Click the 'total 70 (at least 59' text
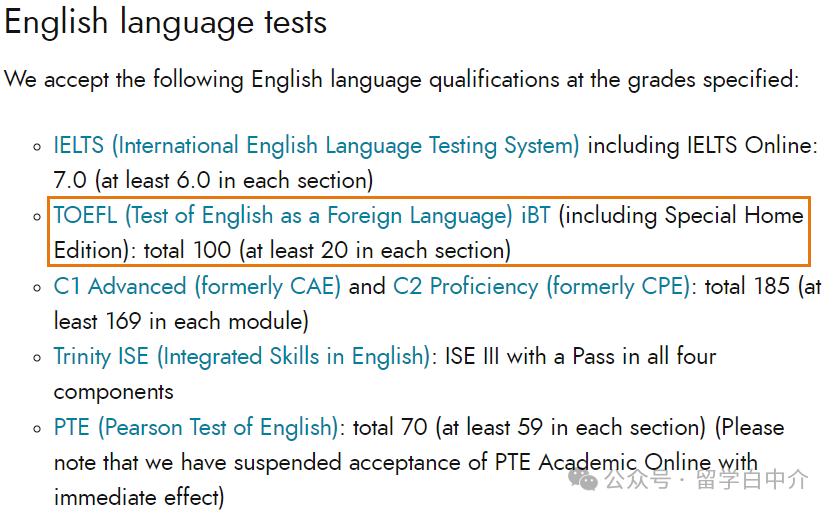 tap(448, 427)
